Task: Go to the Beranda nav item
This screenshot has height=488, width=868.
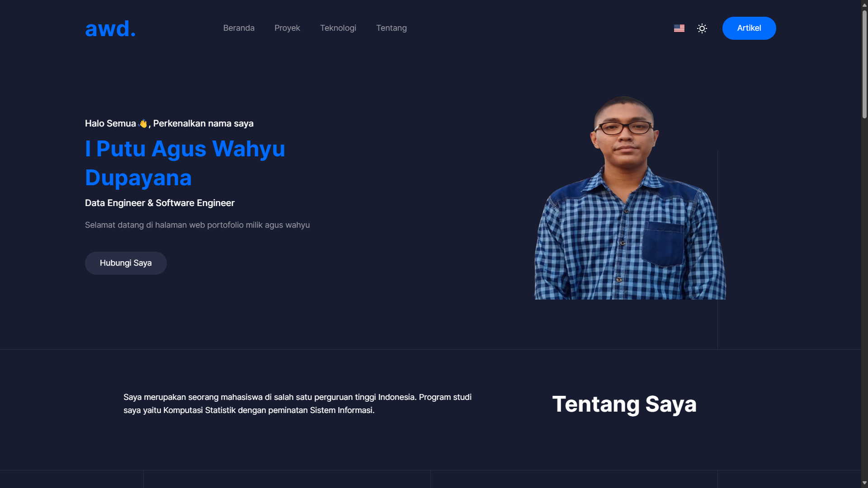Action: [239, 28]
